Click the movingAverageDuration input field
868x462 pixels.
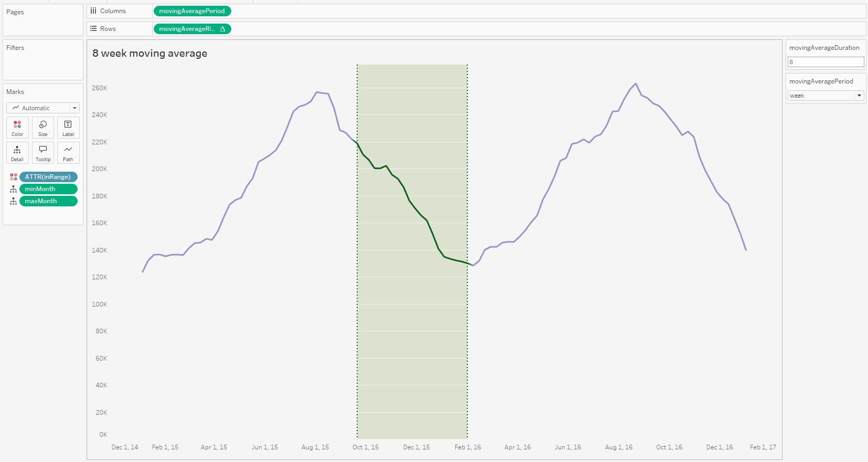826,62
